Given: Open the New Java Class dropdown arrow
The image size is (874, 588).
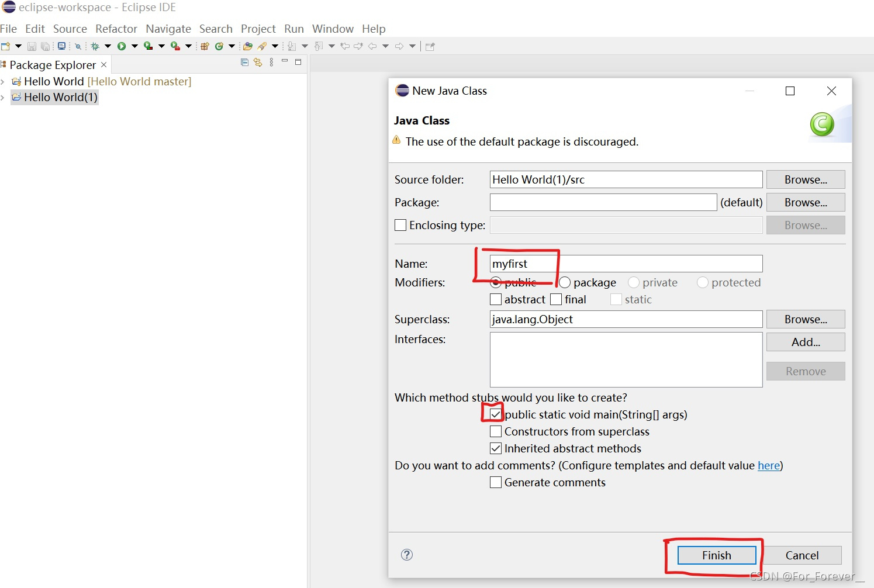Looking at the screenshot, I should pyautogui.click(x=232, y=46).
